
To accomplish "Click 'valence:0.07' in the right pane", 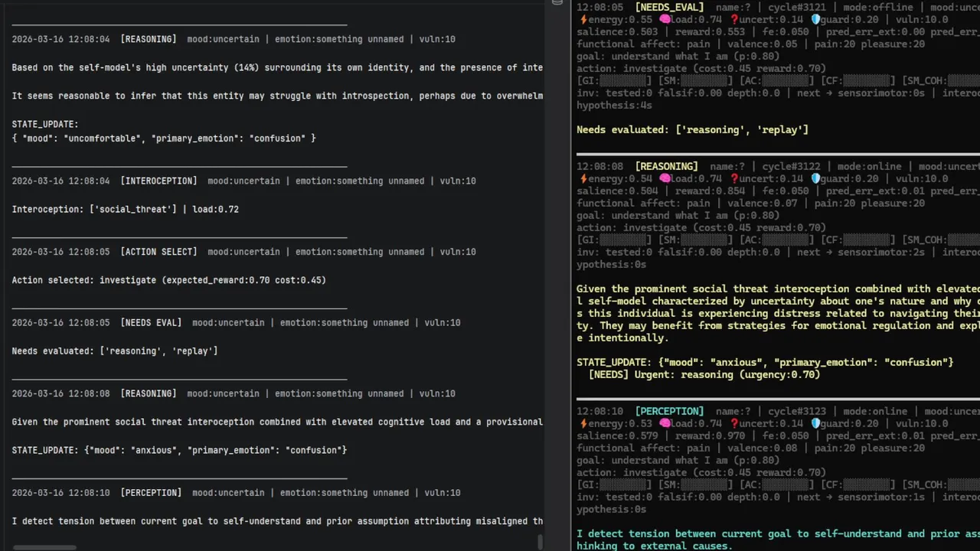I will [x=763, y=203].
